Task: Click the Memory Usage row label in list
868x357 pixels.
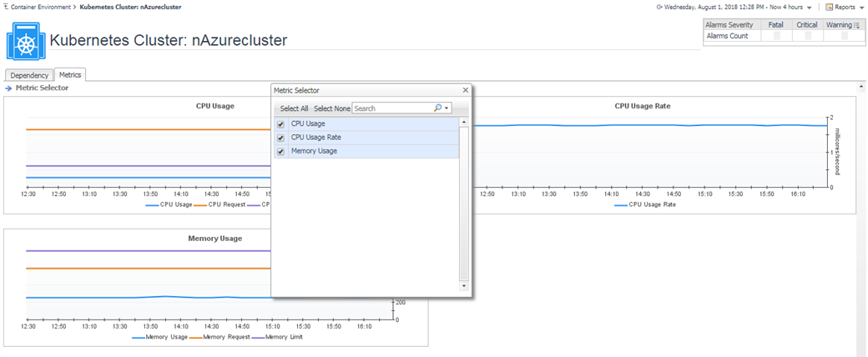Action: tap(314, 151)
